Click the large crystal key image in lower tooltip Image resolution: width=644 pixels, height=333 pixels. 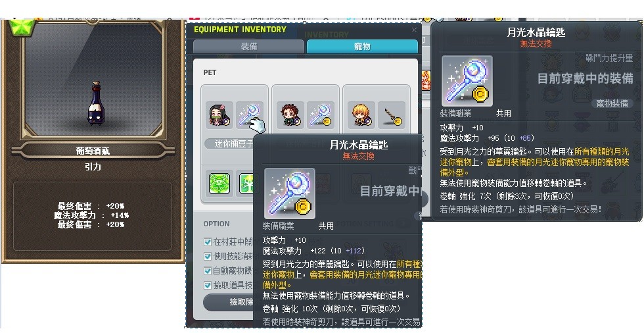[x=290, y=193]
